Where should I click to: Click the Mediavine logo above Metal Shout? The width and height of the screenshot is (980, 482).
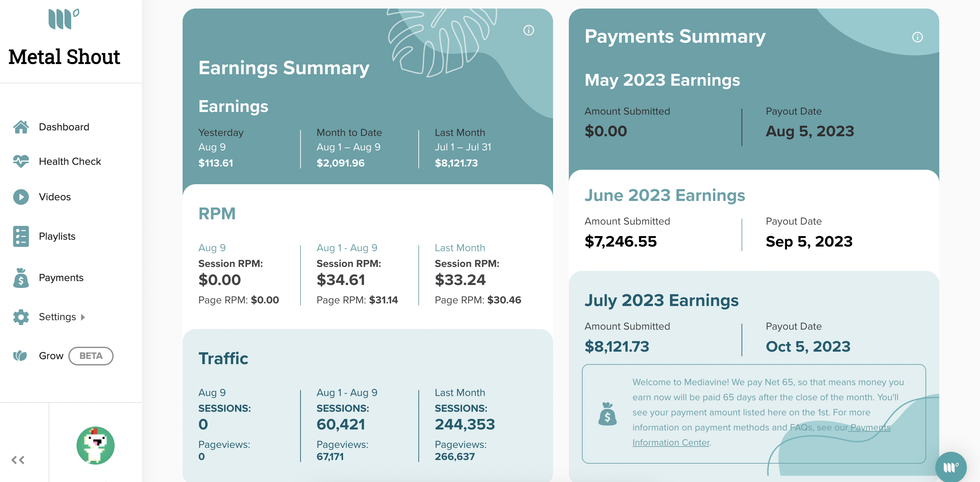pyautogui.click(x=64, y=19)
